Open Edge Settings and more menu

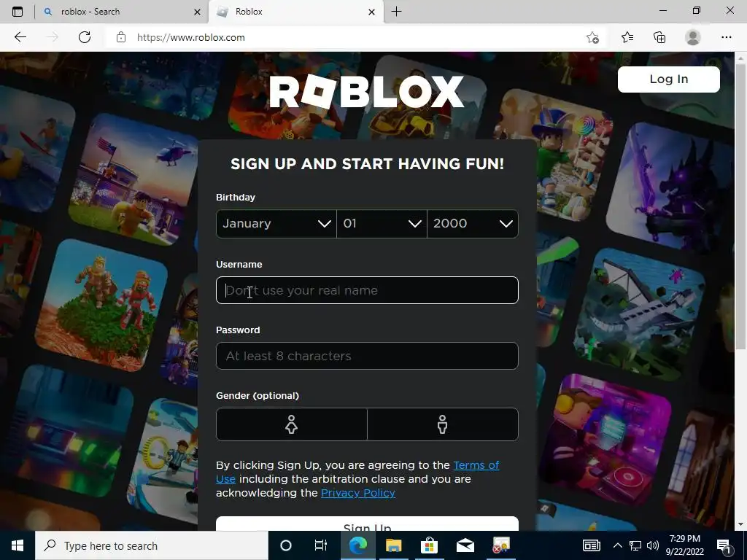point(726,37)
